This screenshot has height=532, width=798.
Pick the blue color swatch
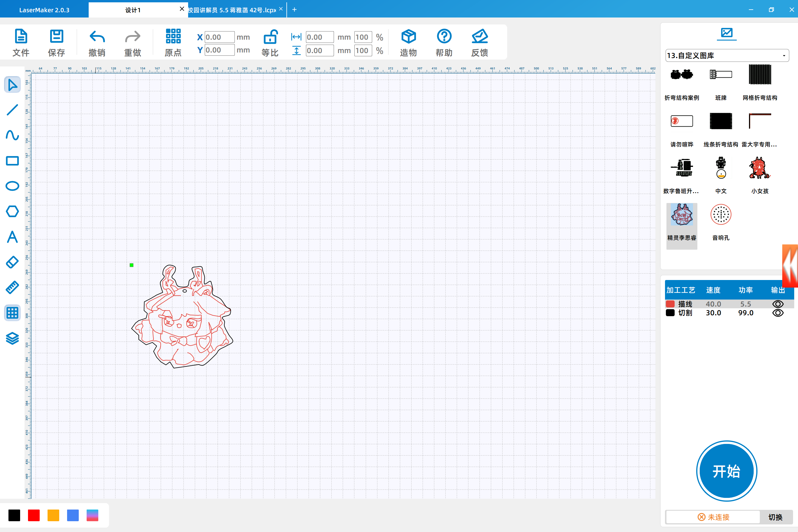tap(73, 515)
